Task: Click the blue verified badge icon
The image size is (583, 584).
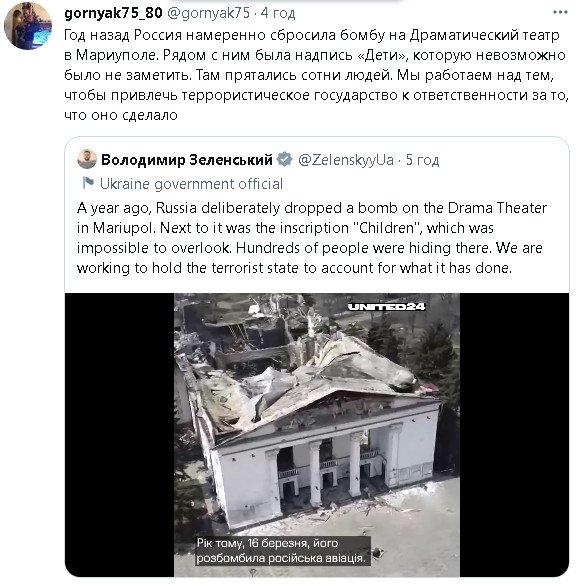Action: [x=285, y=159]
